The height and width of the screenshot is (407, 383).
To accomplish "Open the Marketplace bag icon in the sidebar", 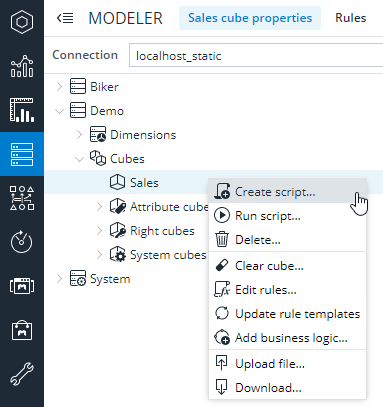I will [x=22, y=330].
